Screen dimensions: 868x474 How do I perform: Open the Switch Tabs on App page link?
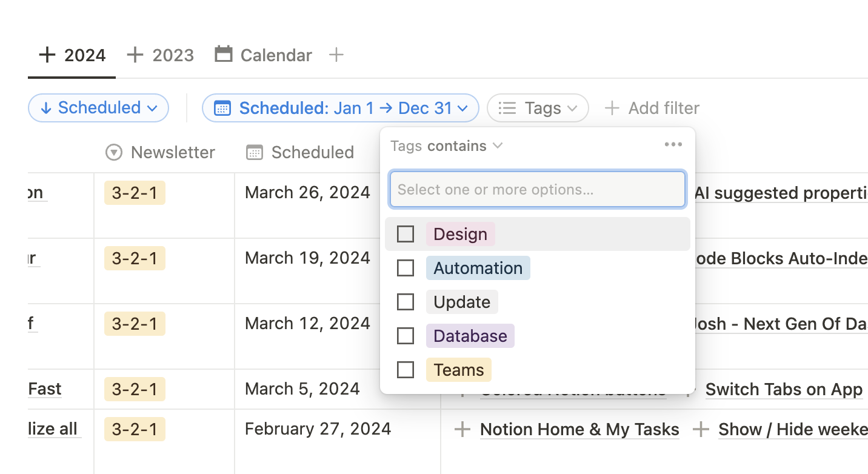pos(784,389)
